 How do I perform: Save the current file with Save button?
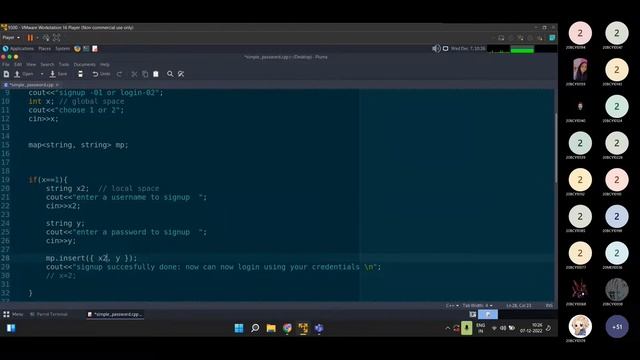coord(58,74)
